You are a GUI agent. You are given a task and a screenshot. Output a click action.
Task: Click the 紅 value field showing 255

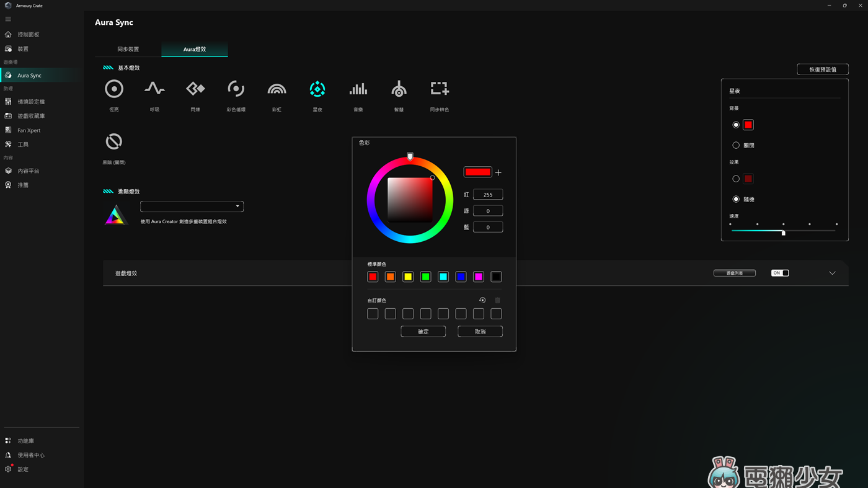coord(488,195)
